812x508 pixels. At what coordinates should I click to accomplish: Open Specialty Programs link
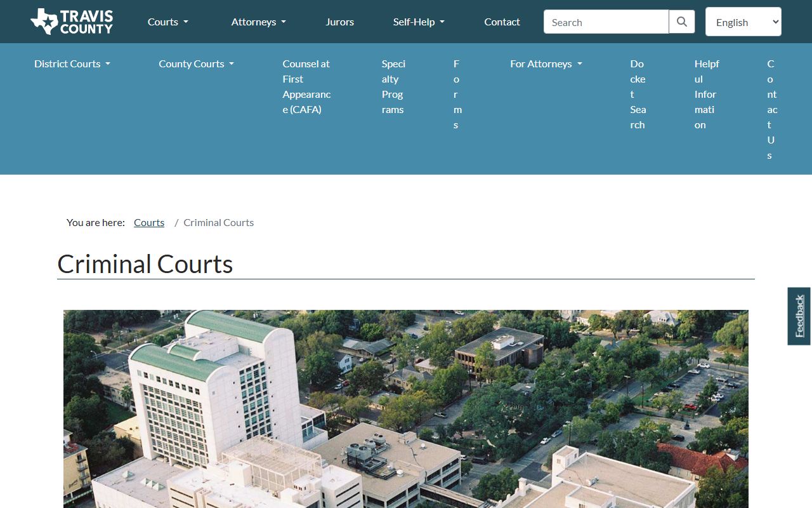393,86
